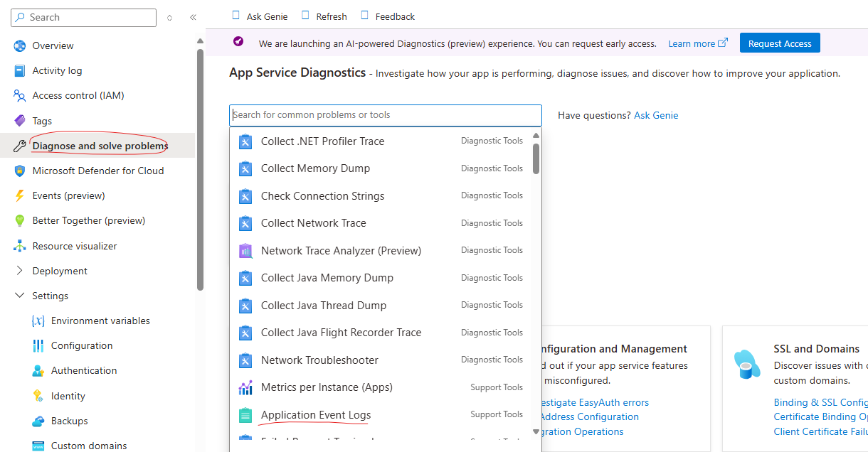Open the Authentication settings item
Image resolution: width=868 pixels, height=452 pixels.
97,371
